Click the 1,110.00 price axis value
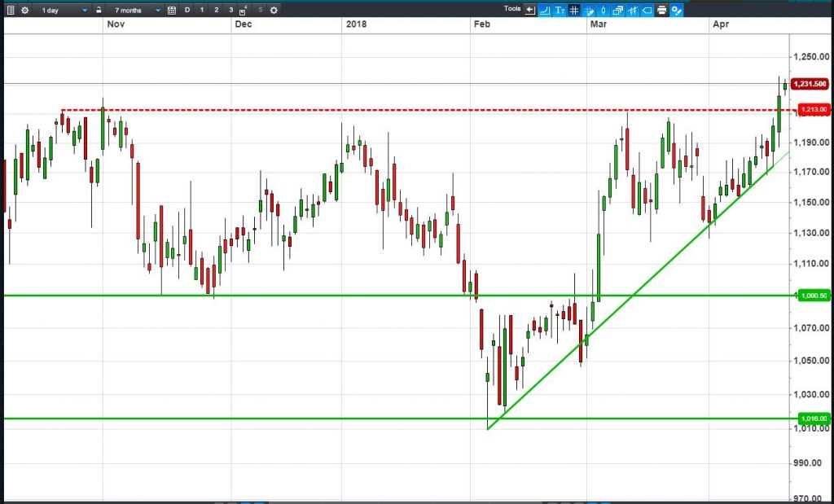Viewport: 834px width, 504px height. (x=811, y=264)
